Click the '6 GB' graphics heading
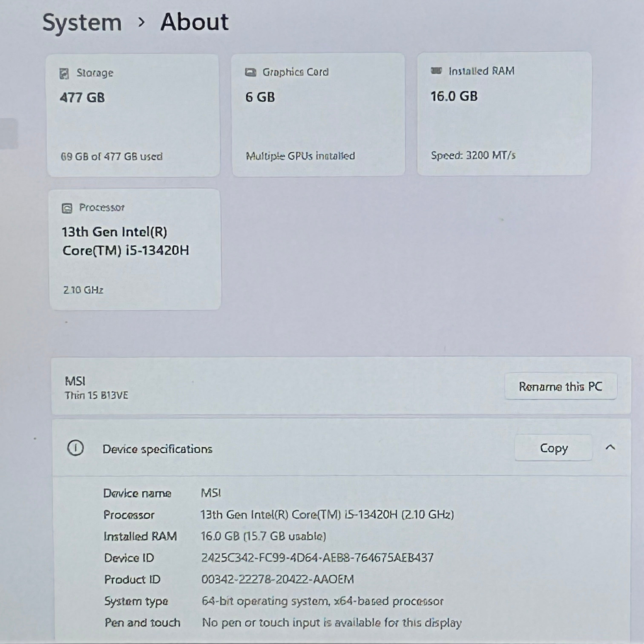 [260, 97]
